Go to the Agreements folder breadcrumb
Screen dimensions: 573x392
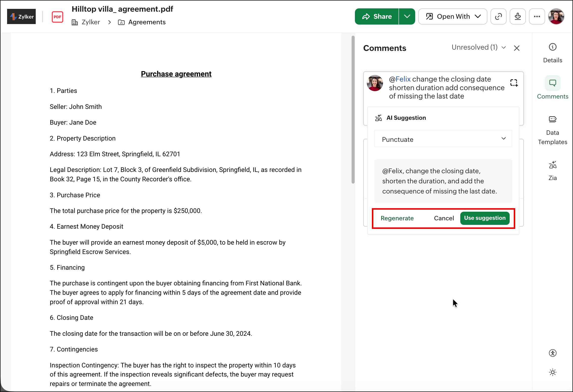pyautogui.click(x=147, y=22)
